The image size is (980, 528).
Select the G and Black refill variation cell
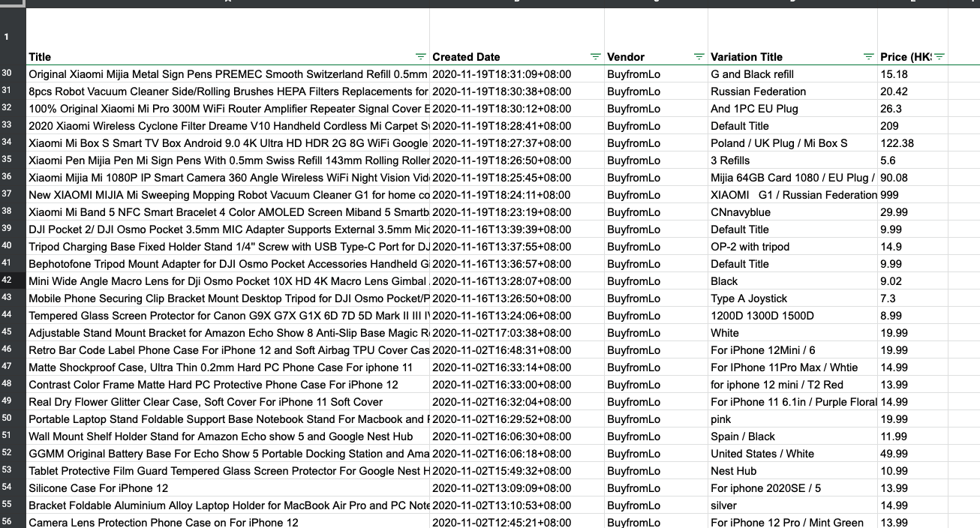tap(792, 74)
